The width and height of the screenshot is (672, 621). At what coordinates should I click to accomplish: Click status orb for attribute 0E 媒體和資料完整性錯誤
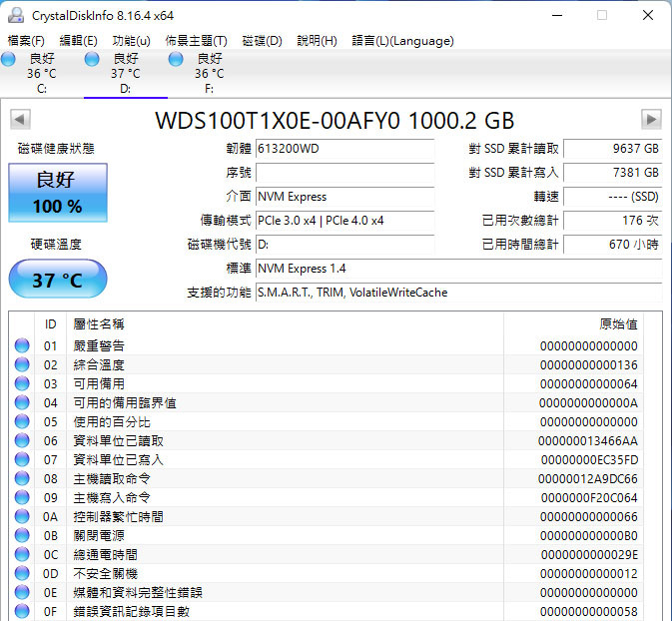pyautogui.click(x=22, y=592)
